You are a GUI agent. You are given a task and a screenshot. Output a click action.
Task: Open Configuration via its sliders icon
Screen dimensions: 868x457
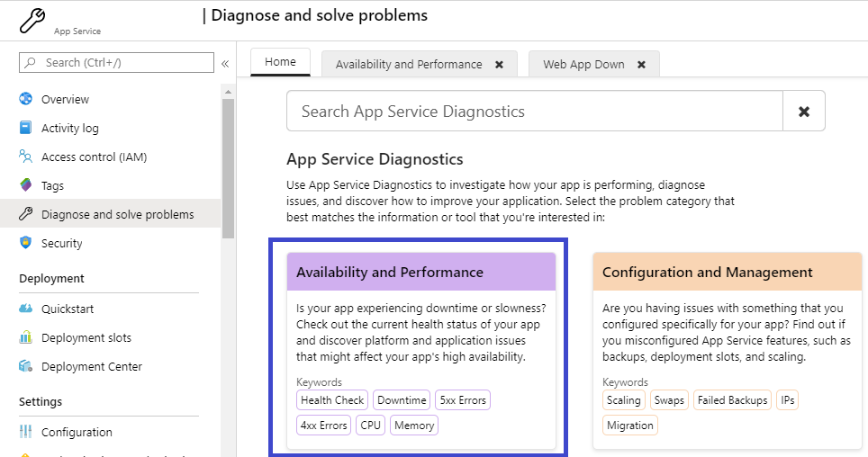coord(26,432)
